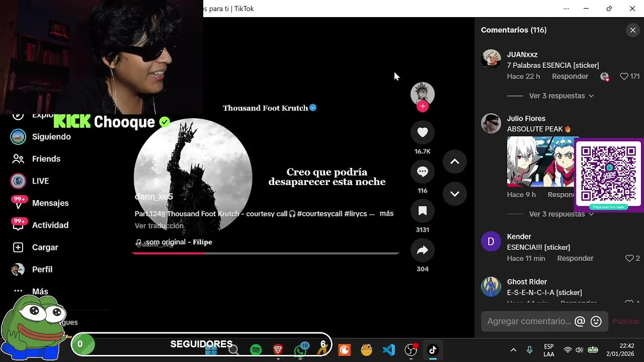Seek on the video progress bar

tap(265, 253)
